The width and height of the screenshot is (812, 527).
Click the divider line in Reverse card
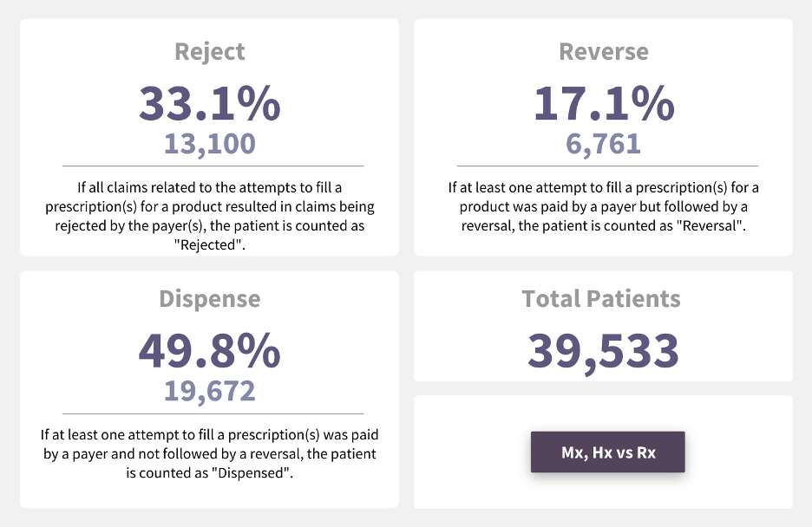[x=607, y=166]
